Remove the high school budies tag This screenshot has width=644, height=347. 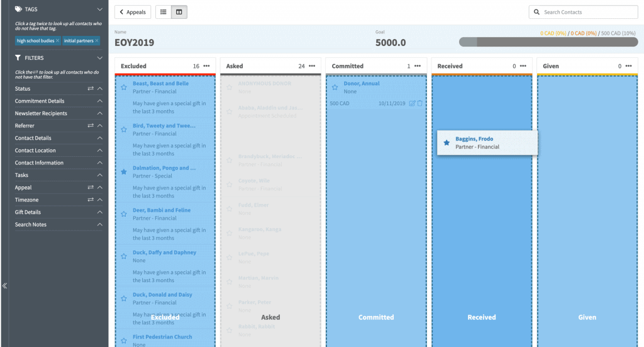57,41
